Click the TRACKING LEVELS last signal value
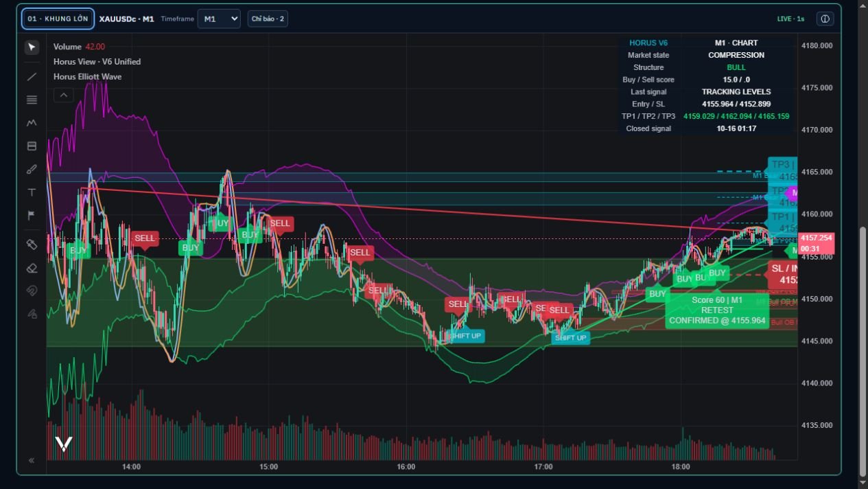This screenshot has height=489, width=868. (736, 92)
